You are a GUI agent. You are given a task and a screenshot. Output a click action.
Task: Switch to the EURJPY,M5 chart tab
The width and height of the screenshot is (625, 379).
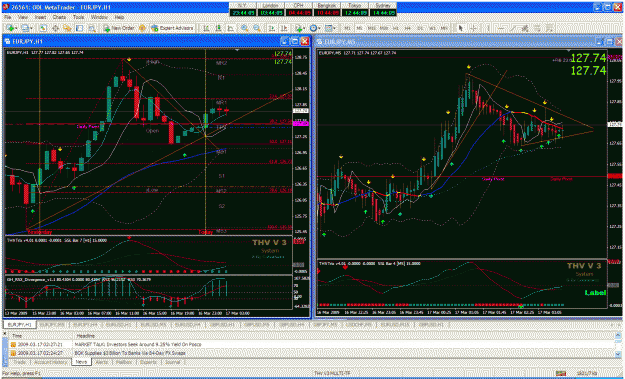52,325
